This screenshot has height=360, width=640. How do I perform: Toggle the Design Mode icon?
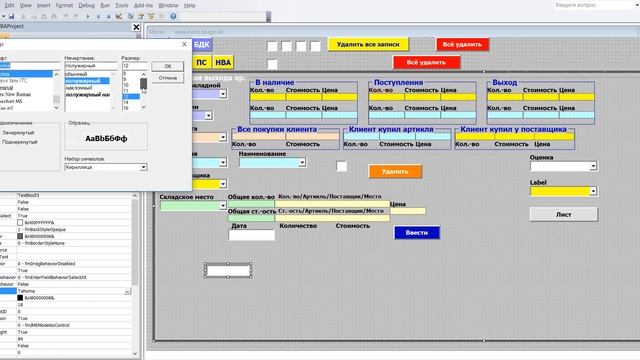(x=119, y=16)
